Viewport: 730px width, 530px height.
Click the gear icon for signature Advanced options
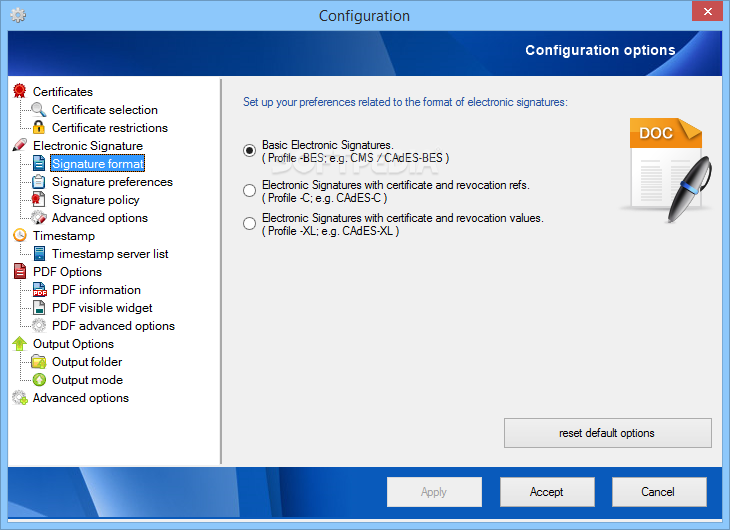click(39, 217)
